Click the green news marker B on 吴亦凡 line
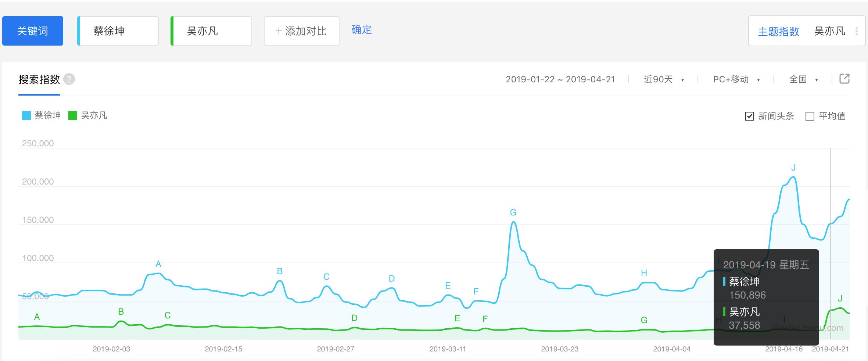 (121, 312)
